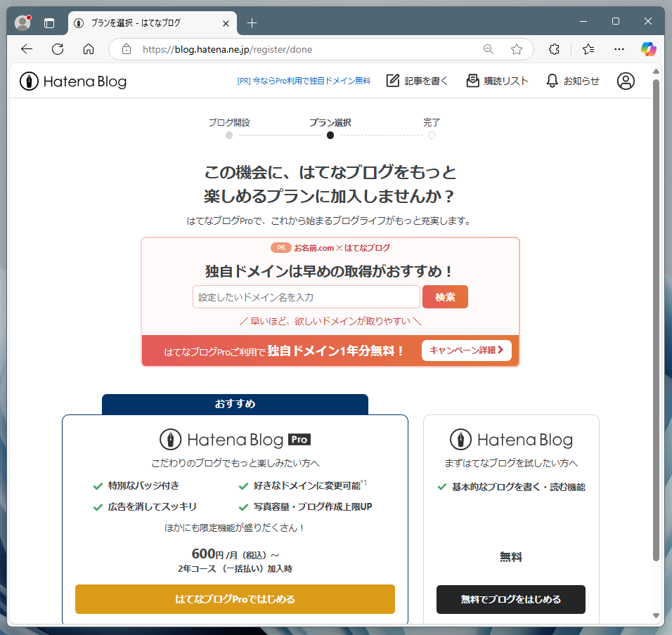Open お知らせ notifications
Image resolution: width=672 pixels, height=635 pixels.
click(573, 81)
